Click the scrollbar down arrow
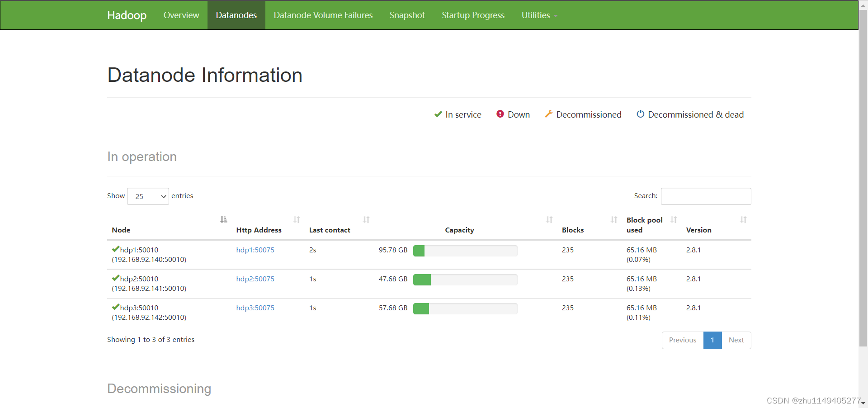 (x=863, y=403)
